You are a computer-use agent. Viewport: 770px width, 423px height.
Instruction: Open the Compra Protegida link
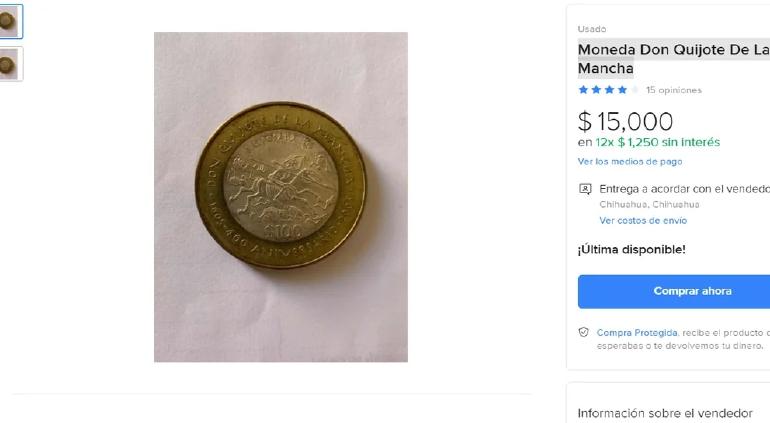[637, 332]
